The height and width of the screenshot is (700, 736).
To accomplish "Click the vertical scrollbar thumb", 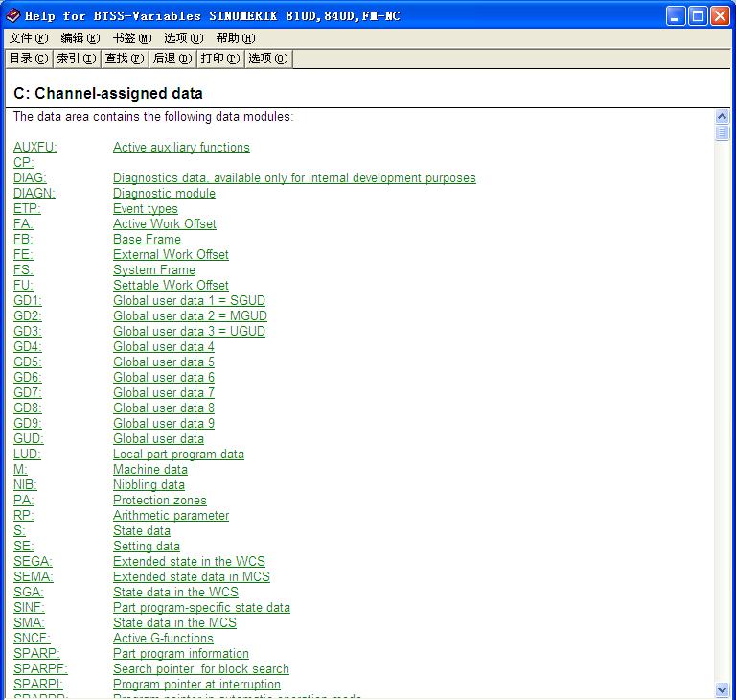I will coord(722,132).
